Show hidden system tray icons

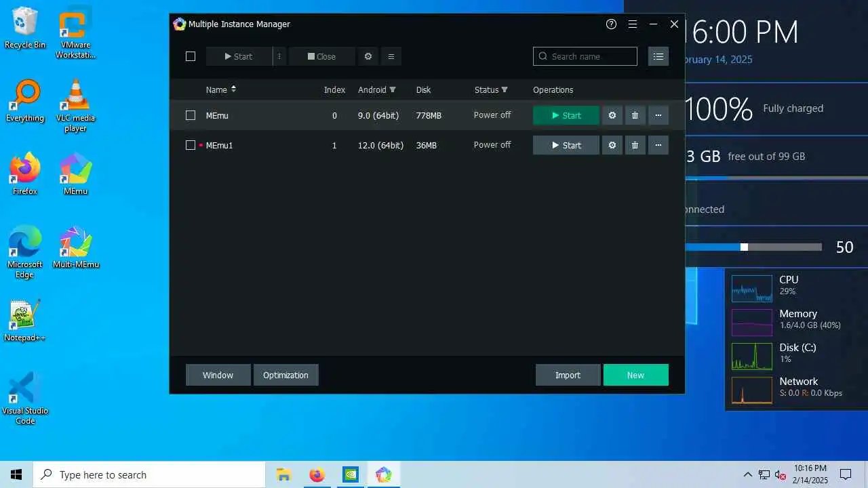(x=747, y=474)
